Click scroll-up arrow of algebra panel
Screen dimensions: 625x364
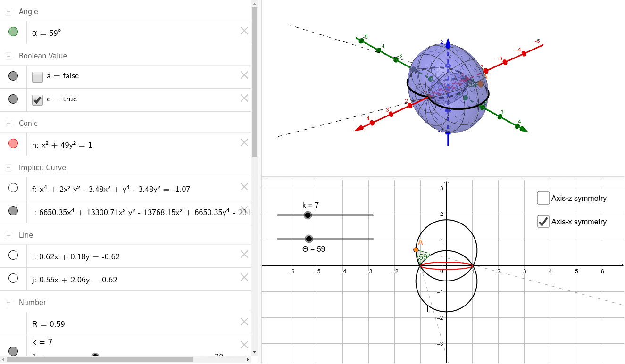tap(255, 3)
